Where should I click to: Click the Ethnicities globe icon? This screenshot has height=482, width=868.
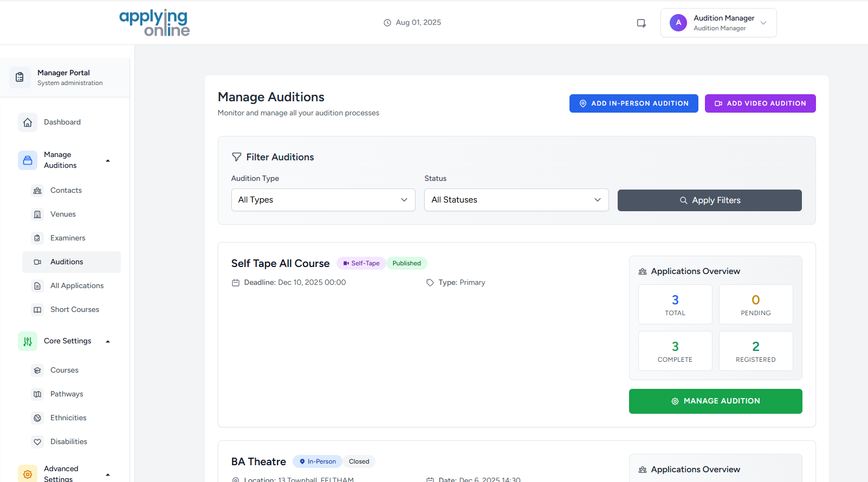point(37,418)
